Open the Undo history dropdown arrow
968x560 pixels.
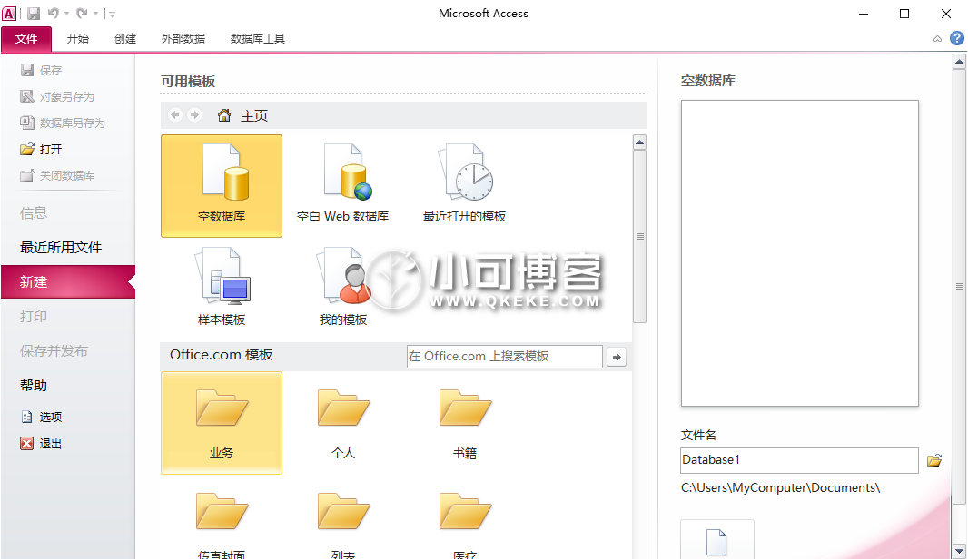pyautogui.click(x=66, y=14)
